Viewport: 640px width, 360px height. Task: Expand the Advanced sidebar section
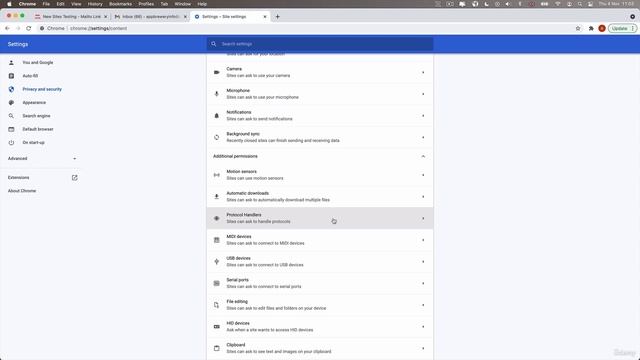click(x=42, y=158)
